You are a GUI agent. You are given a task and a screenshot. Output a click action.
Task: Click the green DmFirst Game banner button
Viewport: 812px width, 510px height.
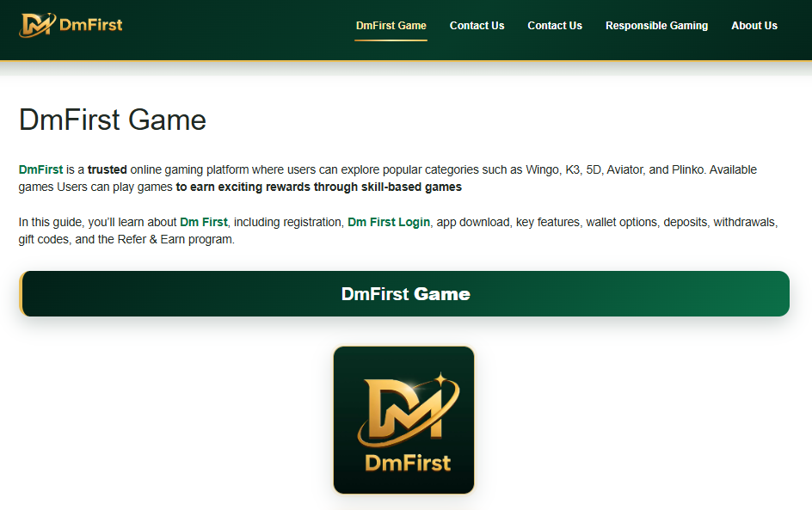point(404,293)
